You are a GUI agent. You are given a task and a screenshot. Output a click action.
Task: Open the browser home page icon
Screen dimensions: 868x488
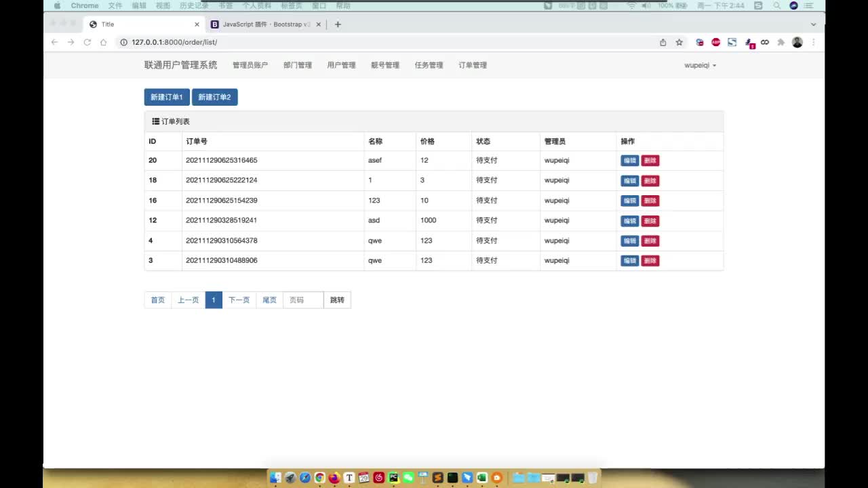coord(103,42)
